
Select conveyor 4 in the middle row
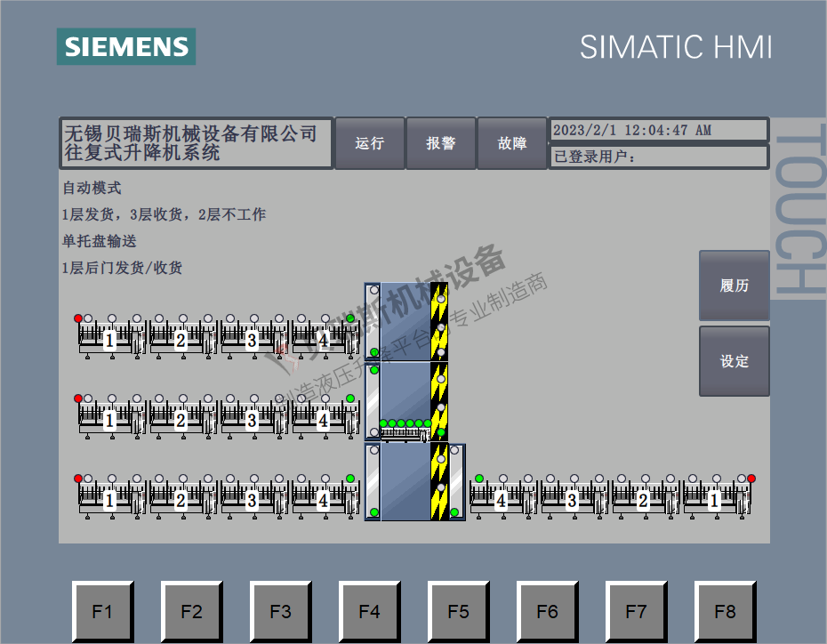(x=324, y=419)
